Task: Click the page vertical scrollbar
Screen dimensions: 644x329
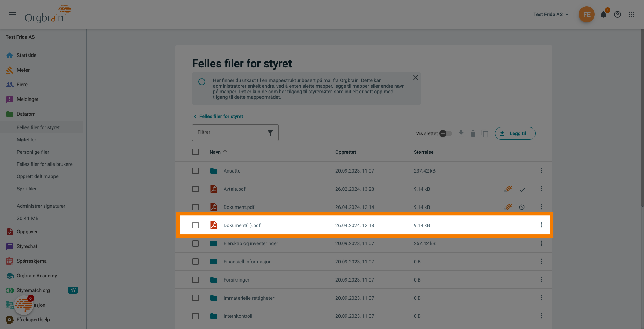Action: click(x=642, y=117)
